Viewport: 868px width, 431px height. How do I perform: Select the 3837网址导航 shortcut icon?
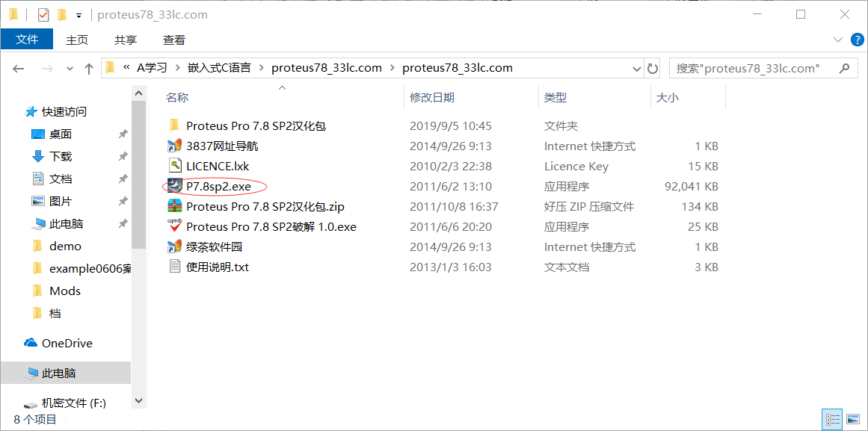click(x=174, y=146)
